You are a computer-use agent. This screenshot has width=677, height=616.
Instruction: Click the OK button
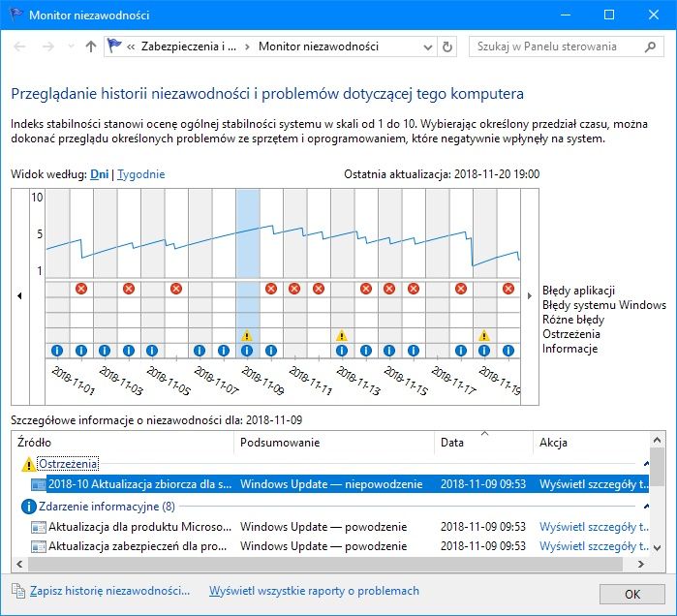(x=632, y=594)
